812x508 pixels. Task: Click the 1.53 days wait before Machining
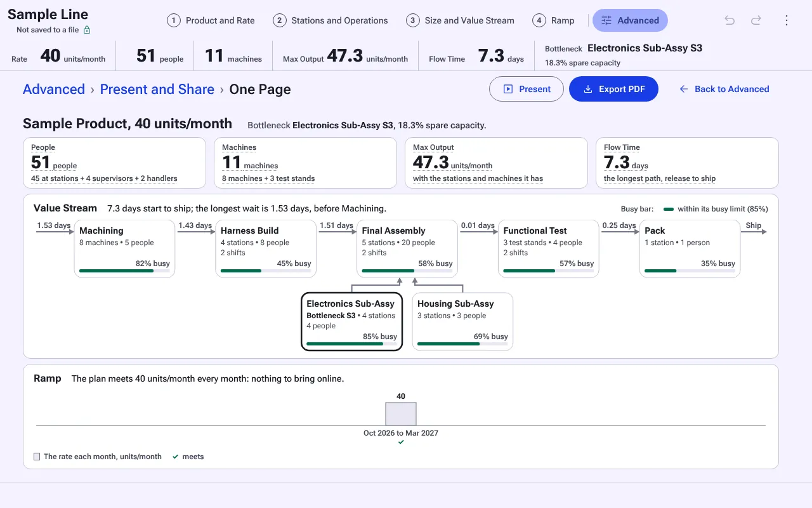click(54, 225)
